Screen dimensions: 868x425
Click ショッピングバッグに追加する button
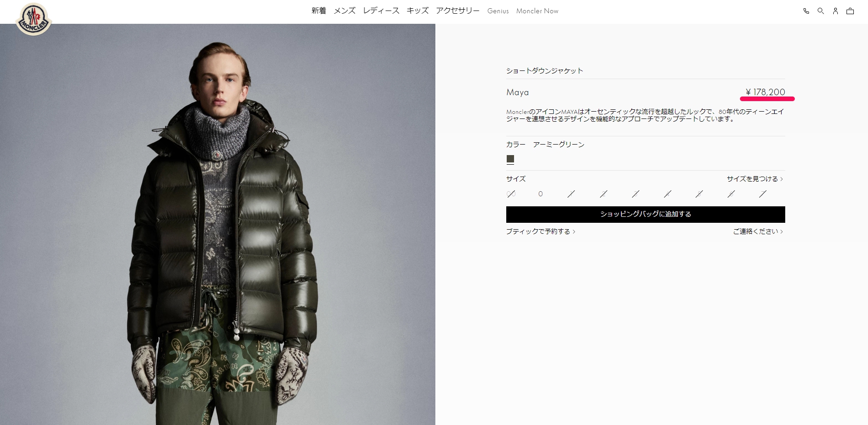tap(646, 215)
